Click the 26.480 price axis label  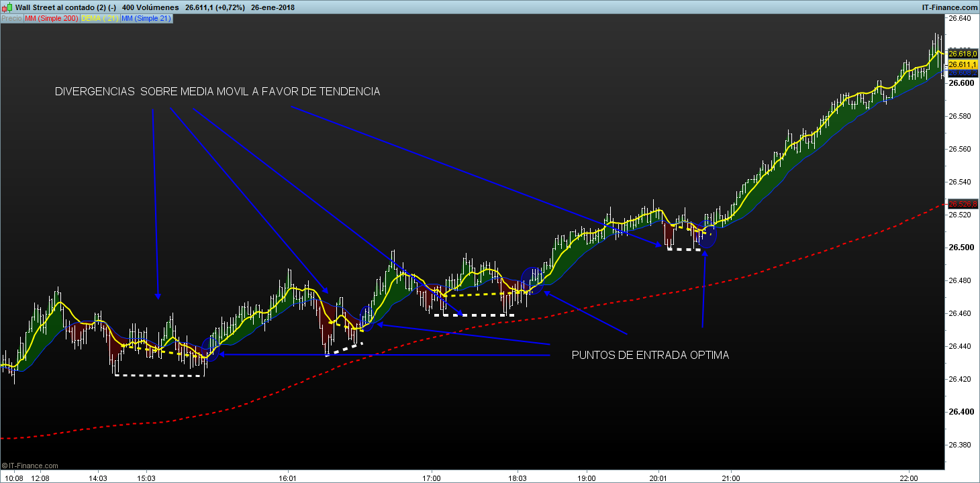[959, 281]
